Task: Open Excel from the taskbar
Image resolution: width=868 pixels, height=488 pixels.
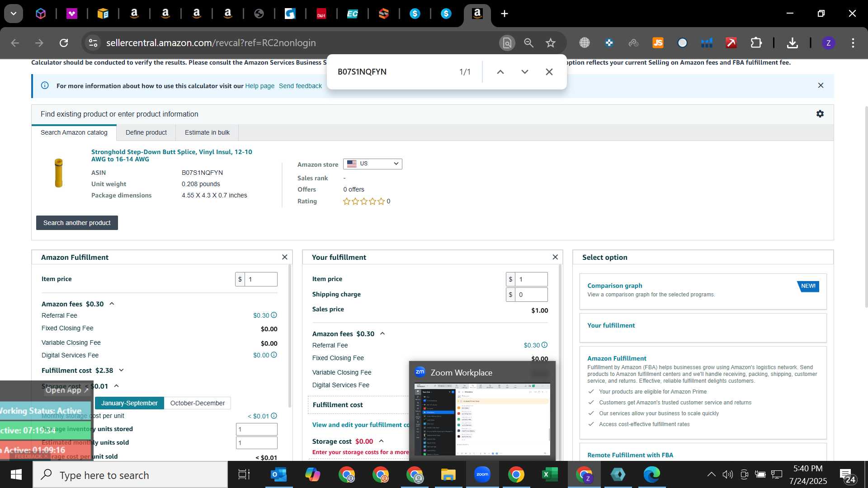Action: coord(550,474)
